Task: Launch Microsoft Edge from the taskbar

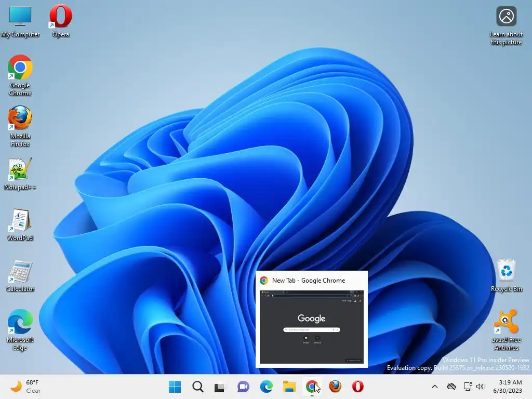Action: (267, 387)
